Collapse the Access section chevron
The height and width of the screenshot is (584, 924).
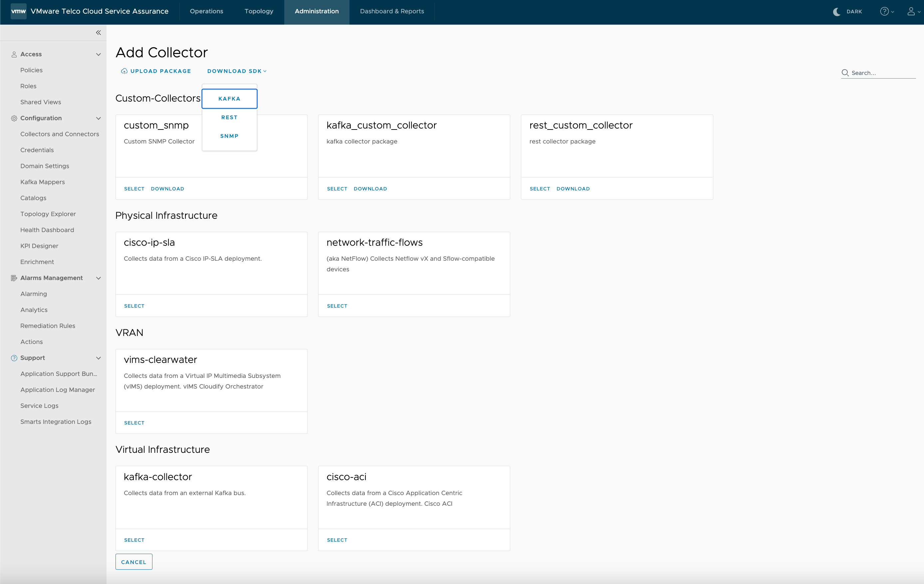[98, 55]
